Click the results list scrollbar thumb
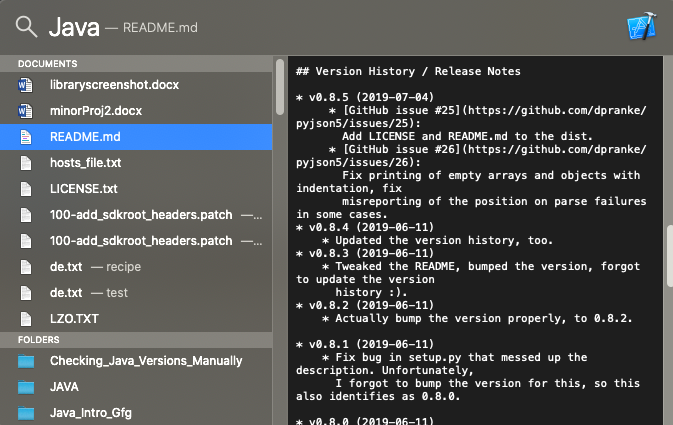 pyautogui.click(x=280, y=87)
